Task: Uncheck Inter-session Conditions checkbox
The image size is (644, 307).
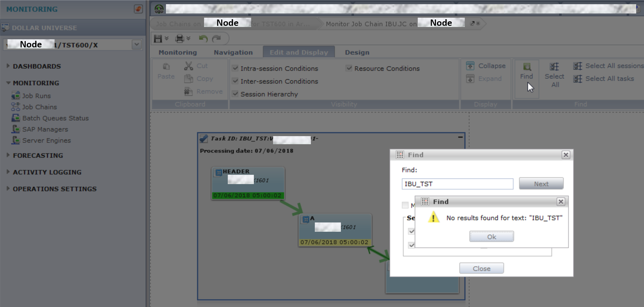Action: click(235, 81)
